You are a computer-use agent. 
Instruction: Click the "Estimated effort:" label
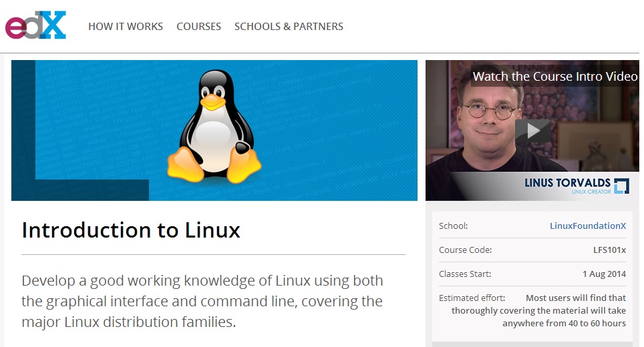(472, 298)
